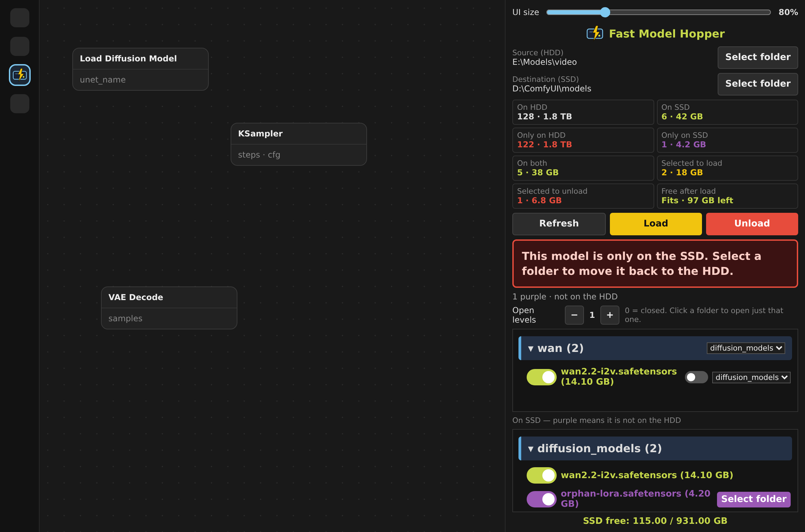Click the SSD-only model warning message
Viewport: 805px width, 532px height.
(655, 264)
